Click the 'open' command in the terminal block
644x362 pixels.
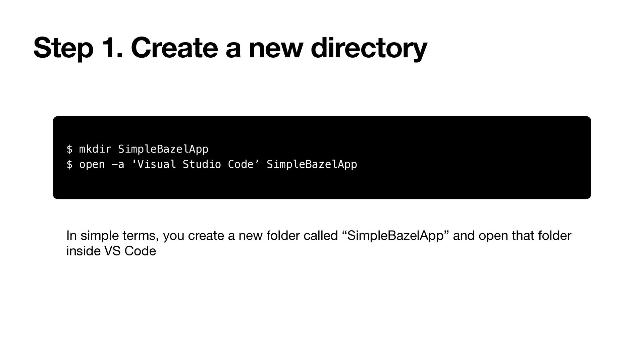point(92,165)
